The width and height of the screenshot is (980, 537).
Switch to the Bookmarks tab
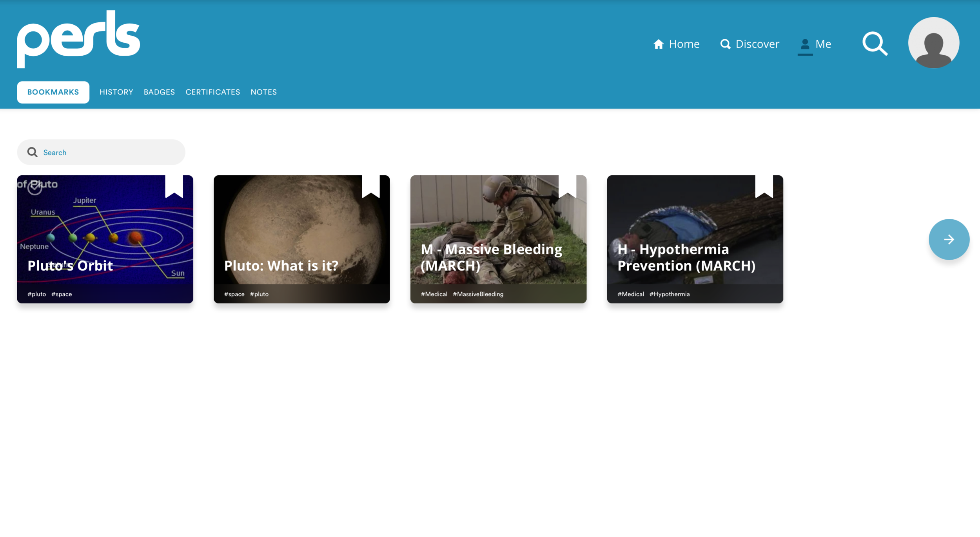(53, 92)
